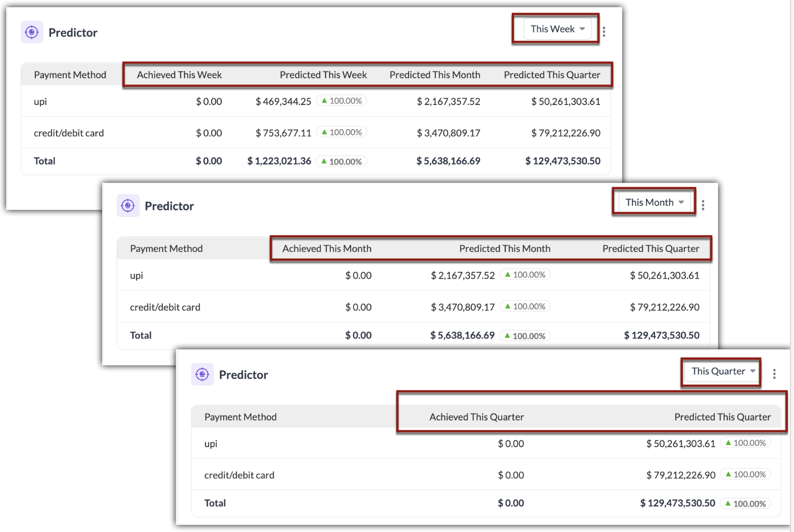Open the This Week period dropdown

pos(557,29)
